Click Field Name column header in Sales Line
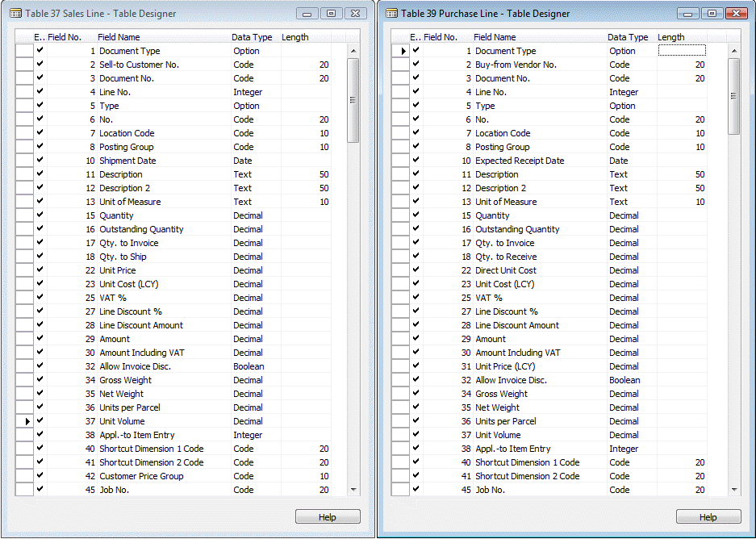The image size is (756, 539). [x=119, y=37]
